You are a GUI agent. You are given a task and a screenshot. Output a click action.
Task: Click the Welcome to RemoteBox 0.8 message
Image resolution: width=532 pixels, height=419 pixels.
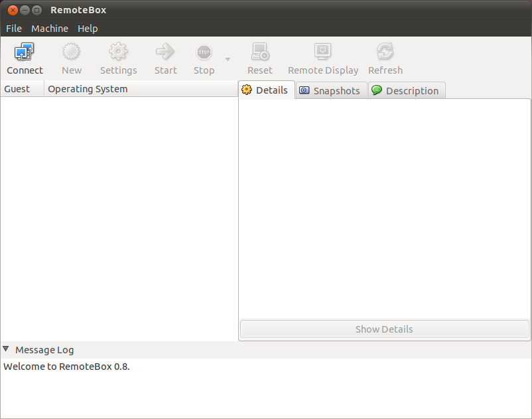[66, 367]
